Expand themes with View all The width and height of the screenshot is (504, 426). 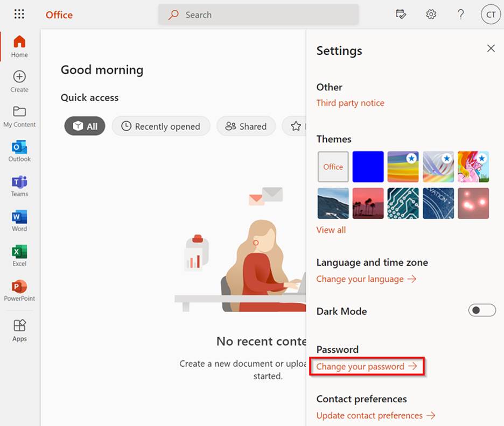[x=331, y=230]
